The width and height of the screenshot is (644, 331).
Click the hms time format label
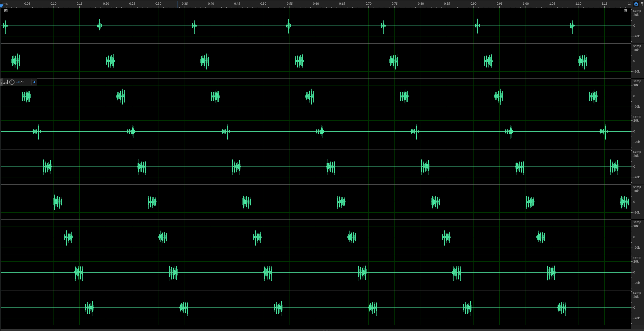(x=5, y=4)
